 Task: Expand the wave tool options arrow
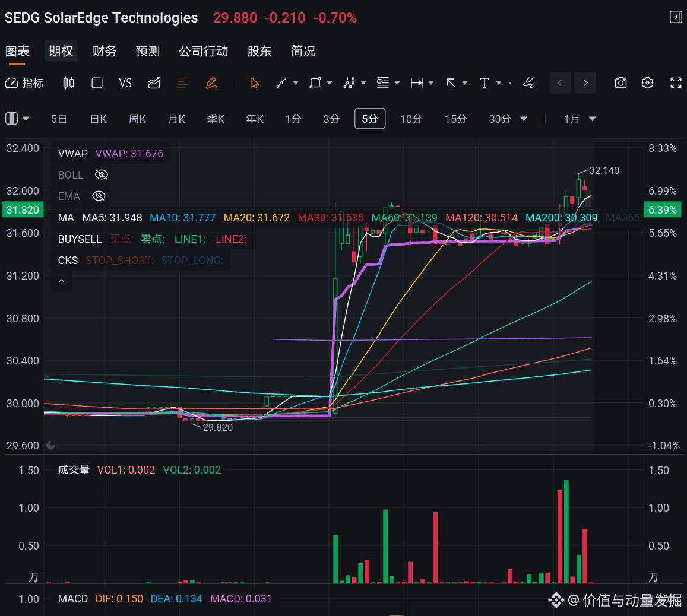click(x=363, y=82)
